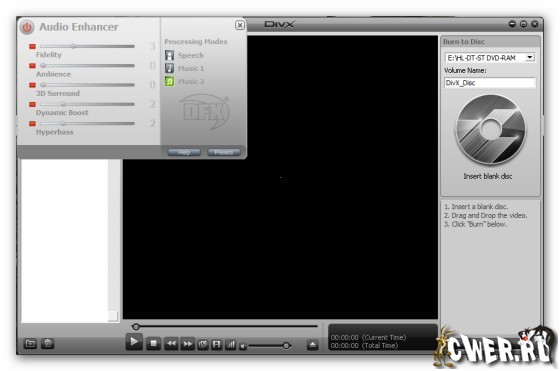Toggle the Audio Enhancer power button

coord(27,27)
